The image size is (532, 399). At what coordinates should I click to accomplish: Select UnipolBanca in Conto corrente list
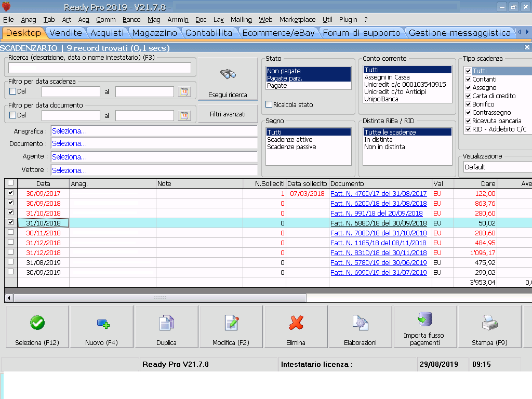point(407,99)
